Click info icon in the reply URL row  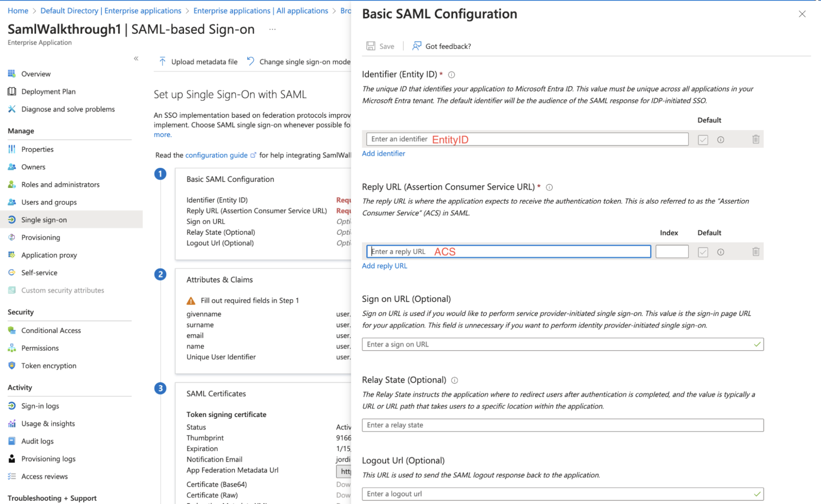pos(721,252)
